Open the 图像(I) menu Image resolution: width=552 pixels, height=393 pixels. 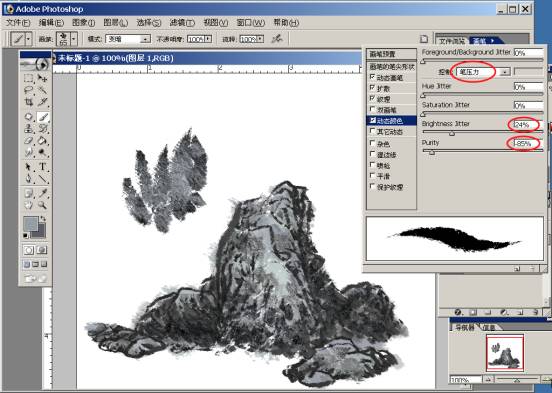[83, 23]
